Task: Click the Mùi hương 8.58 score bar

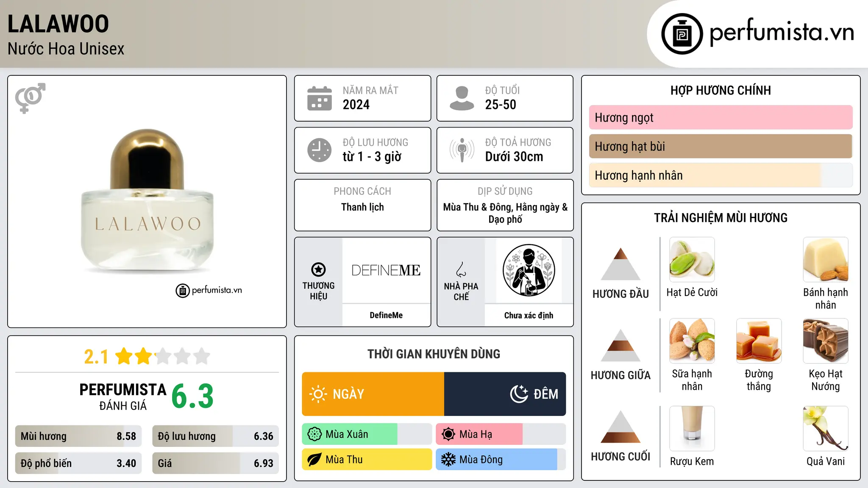Action: 78,436
